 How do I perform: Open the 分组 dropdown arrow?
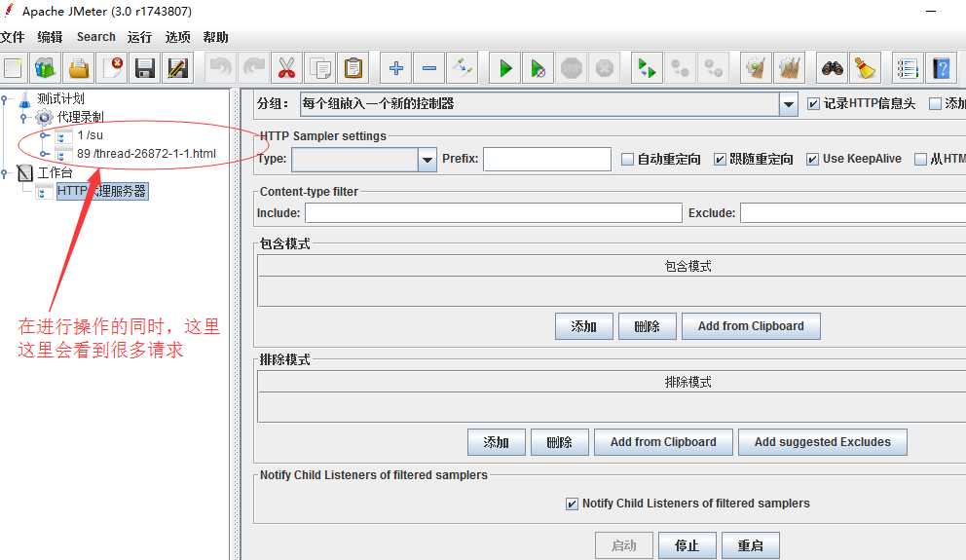(x=788, y=105)
